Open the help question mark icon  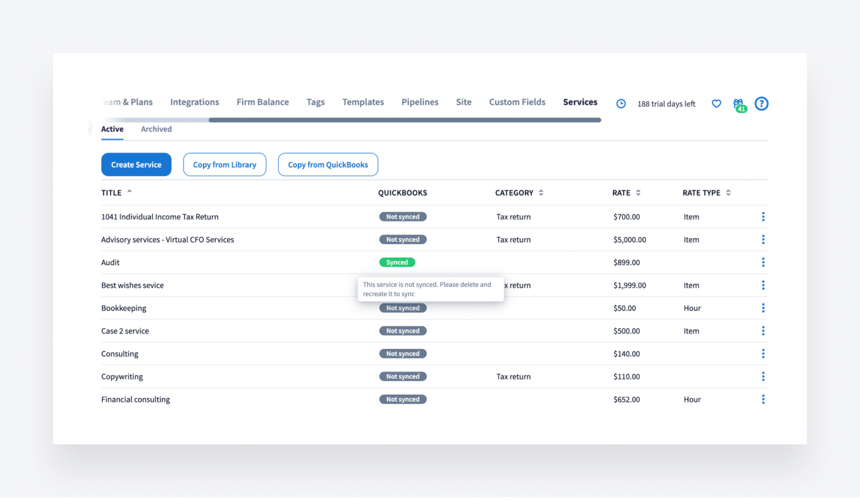point(762,104)
